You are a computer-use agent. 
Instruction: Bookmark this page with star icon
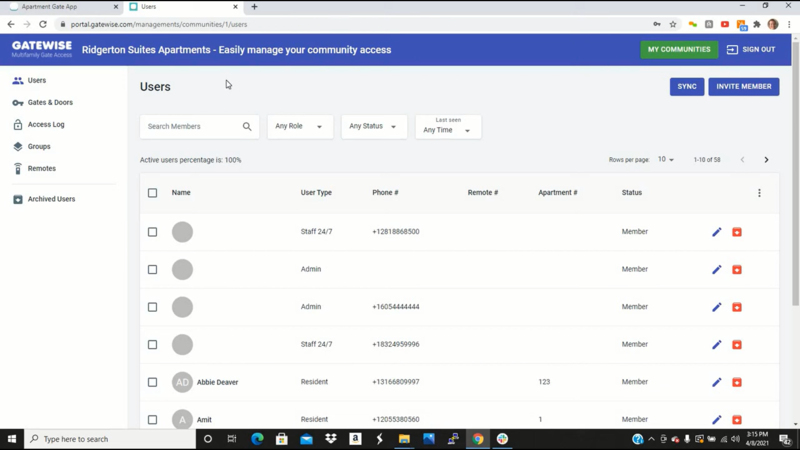click(673, 24)
